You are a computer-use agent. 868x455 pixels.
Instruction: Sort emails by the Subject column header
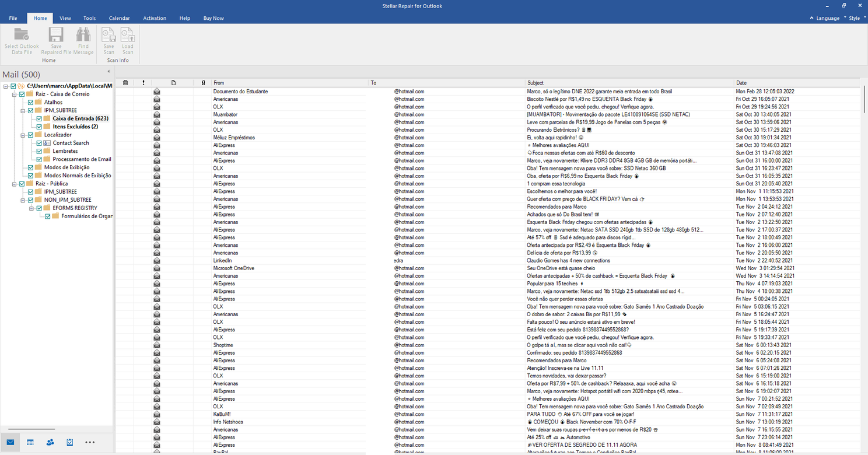[629, 83]
